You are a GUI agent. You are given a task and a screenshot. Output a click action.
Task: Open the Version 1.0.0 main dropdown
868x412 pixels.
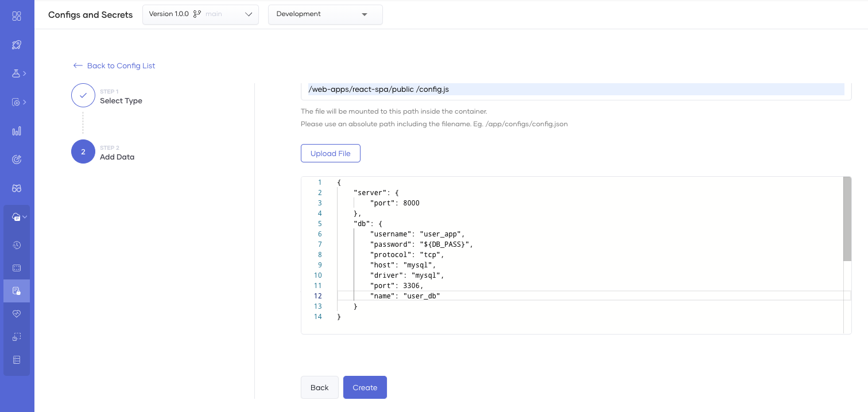(200, 14)
